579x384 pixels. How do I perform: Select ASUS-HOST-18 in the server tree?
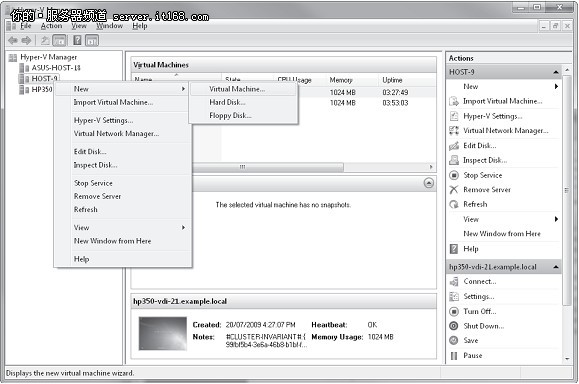point(55,68)
